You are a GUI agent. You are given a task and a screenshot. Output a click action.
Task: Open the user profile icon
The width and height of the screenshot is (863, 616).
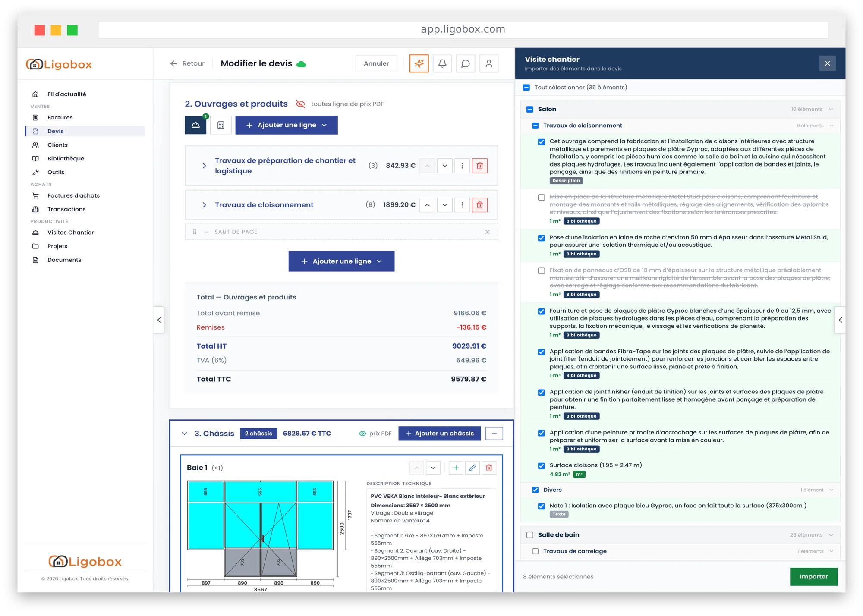[x=489, y=63]
